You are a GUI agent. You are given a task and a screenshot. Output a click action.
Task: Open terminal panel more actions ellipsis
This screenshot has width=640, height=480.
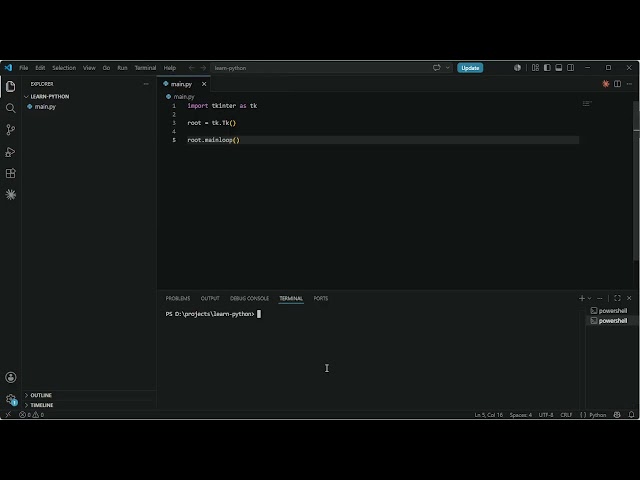coord(600,298)
